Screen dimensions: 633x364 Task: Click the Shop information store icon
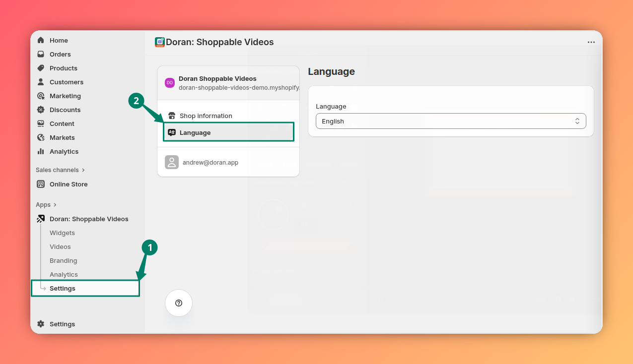coord(172,116)
